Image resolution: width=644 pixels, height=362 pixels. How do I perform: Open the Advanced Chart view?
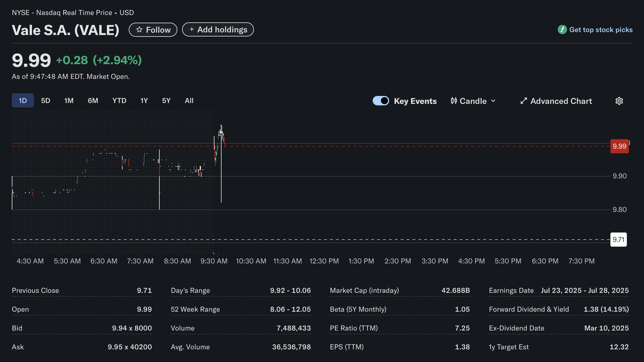(556, 101)
